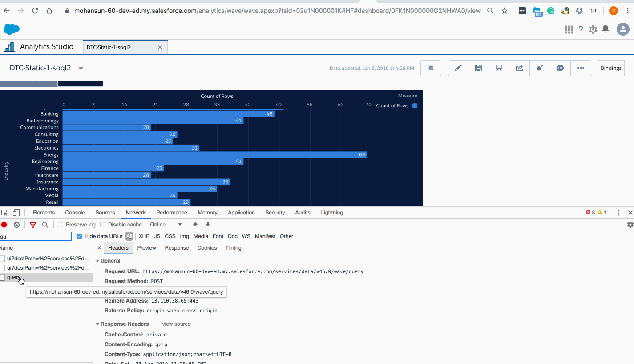Switch to the Elements DevTools tab
634x364 pixels.
pyautogui.click(x=44, y=213)
